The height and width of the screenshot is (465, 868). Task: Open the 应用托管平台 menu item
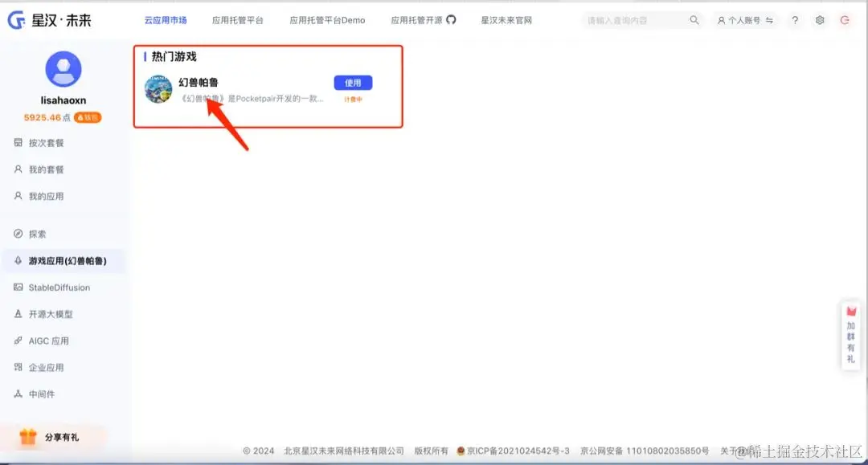[x=238, y=20]
